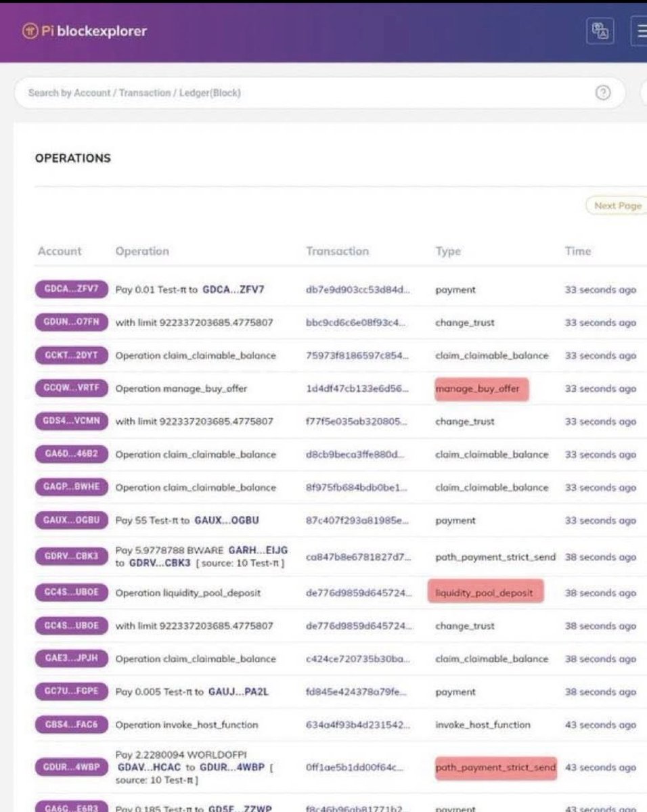The height and width of the screenshot is (812, 647).
Task: Click the search help question mark icon
Action: tap(602, 93)
